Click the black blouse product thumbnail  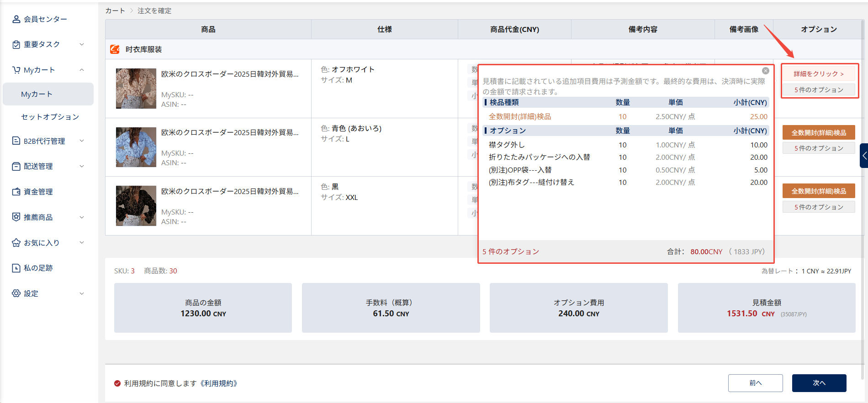[136, 206]
